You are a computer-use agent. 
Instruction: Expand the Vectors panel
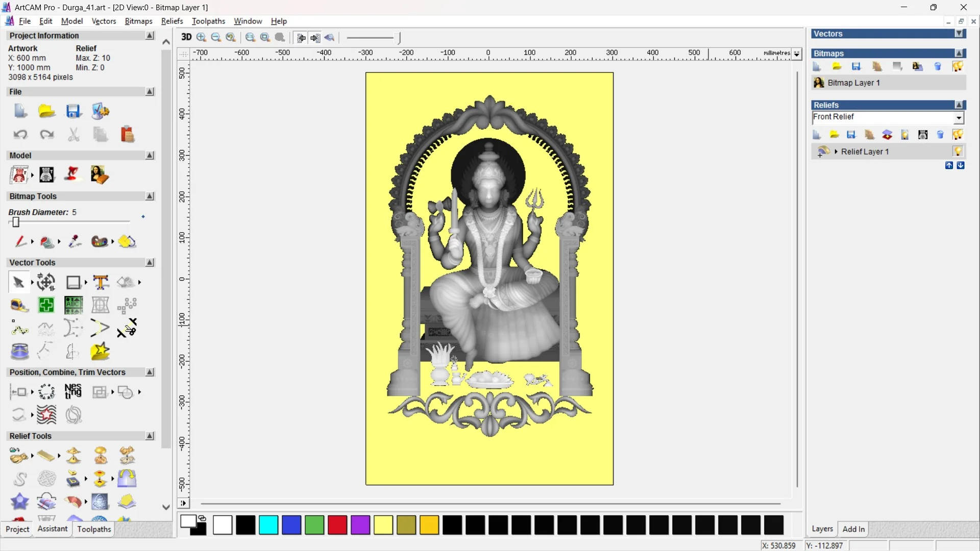(959, 34)
